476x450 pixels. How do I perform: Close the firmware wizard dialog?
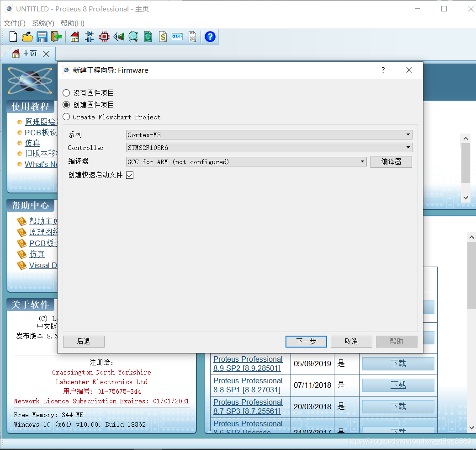409,70
